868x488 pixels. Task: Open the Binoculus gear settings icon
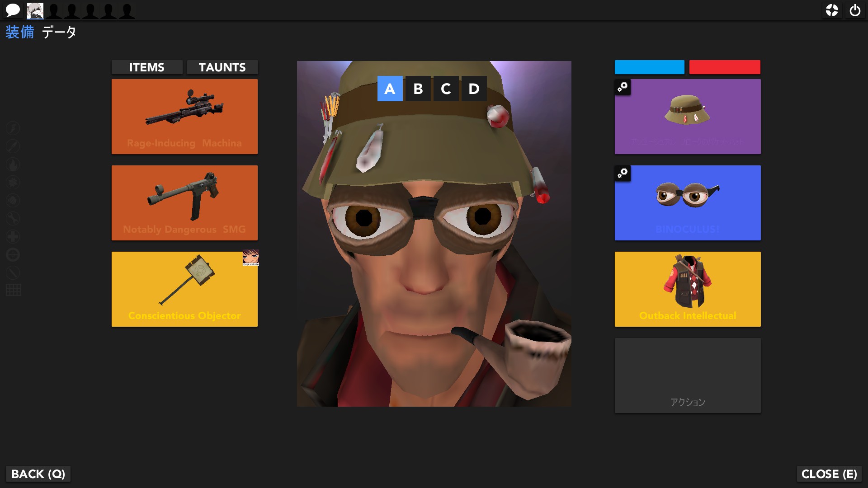pos(623,173)
